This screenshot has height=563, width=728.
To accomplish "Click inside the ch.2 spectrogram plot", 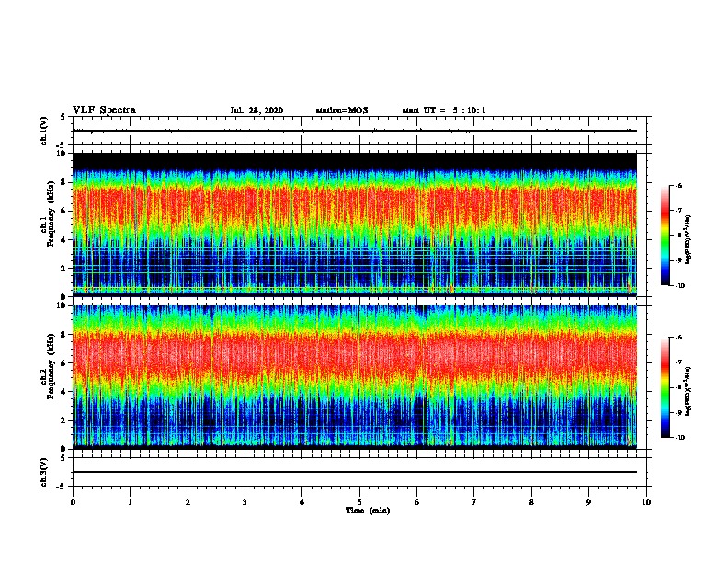I will pyautogui.click(x=355, y=377).
